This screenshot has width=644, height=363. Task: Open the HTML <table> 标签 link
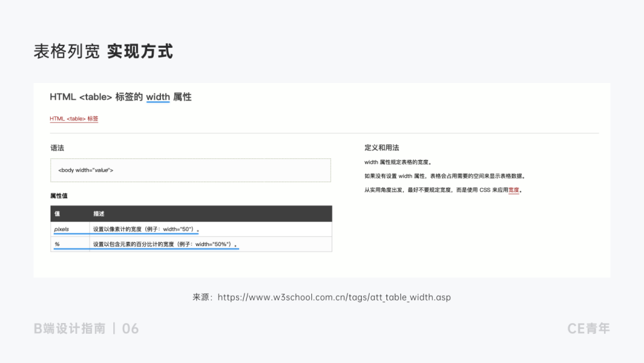pyautogui.click(x=74, y=119)
